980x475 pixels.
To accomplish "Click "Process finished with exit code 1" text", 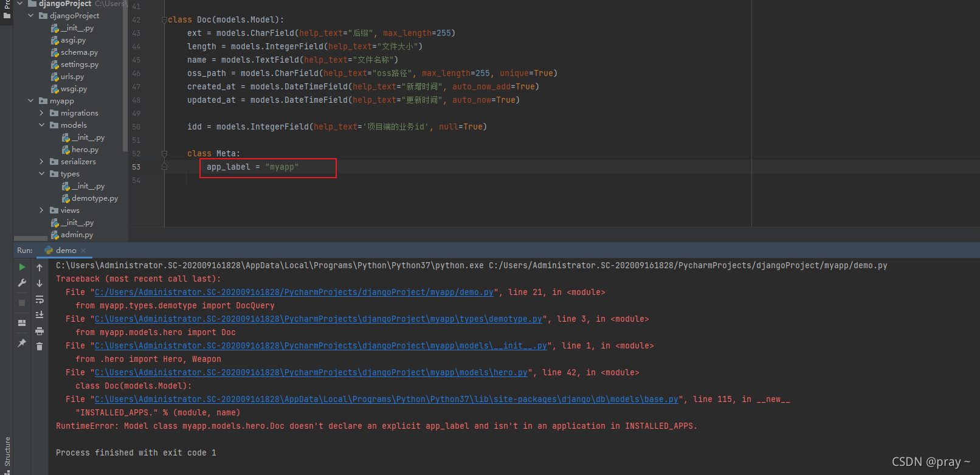I will (136, 453).
